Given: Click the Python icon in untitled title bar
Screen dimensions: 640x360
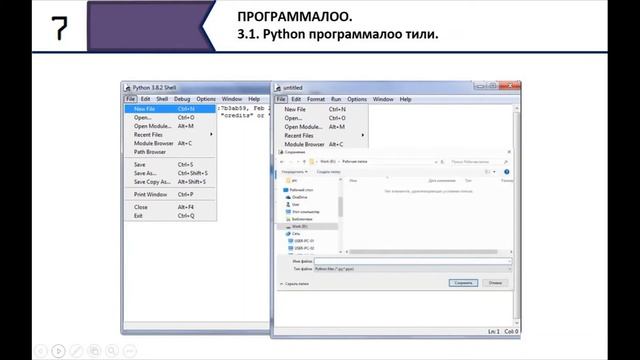Looking at the screenshot, I should pos(278,88).
